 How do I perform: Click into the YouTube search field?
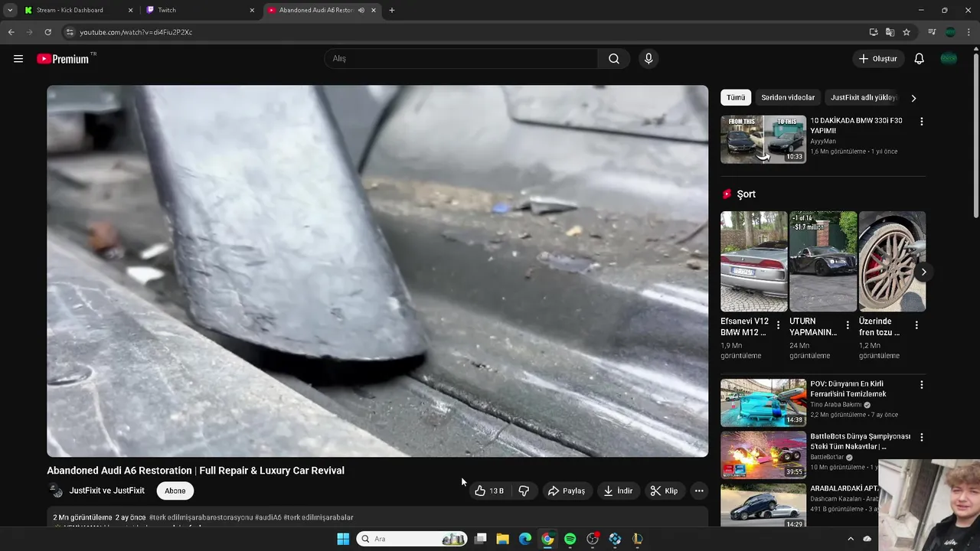461,59
